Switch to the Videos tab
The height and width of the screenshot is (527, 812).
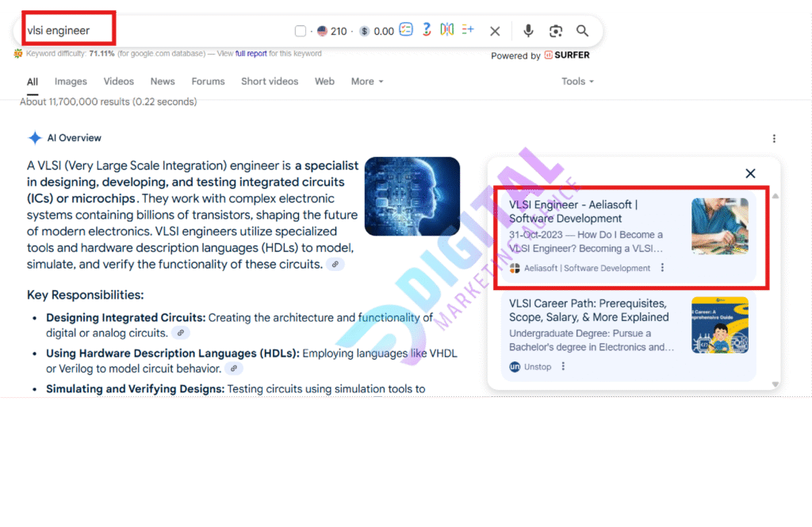(x=119, y=82)
